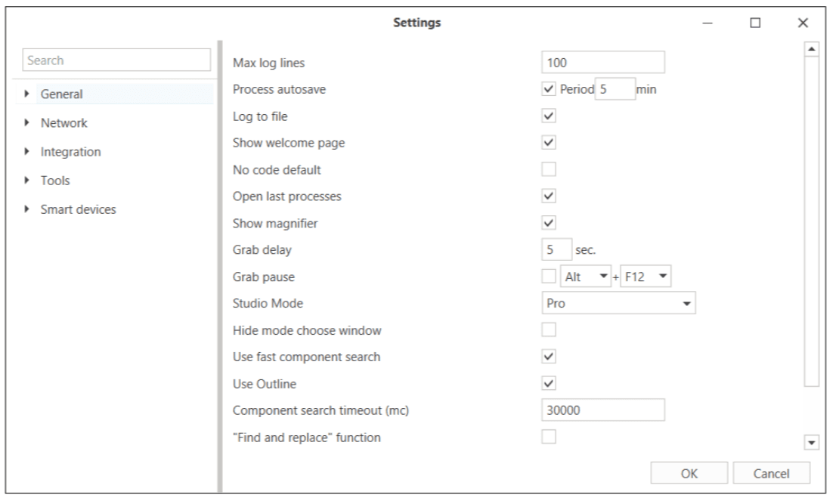Open the F12 hotkey dropdown
This screenshot has width=836, height=504.
[645, 277]
